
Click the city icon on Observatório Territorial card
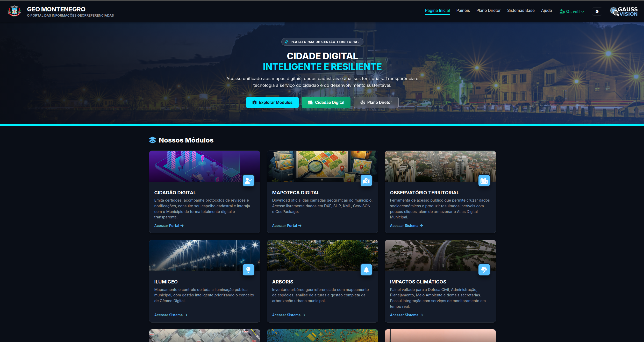point(484,181)
